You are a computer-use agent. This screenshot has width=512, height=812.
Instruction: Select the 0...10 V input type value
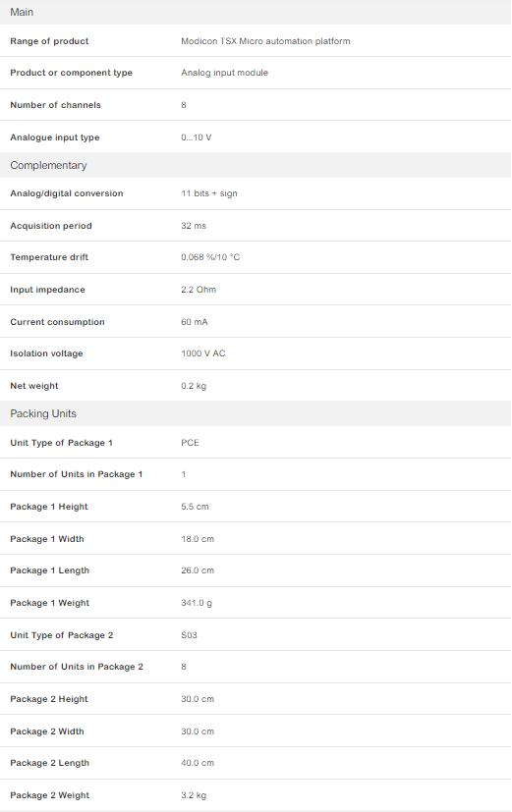point(196,137)
